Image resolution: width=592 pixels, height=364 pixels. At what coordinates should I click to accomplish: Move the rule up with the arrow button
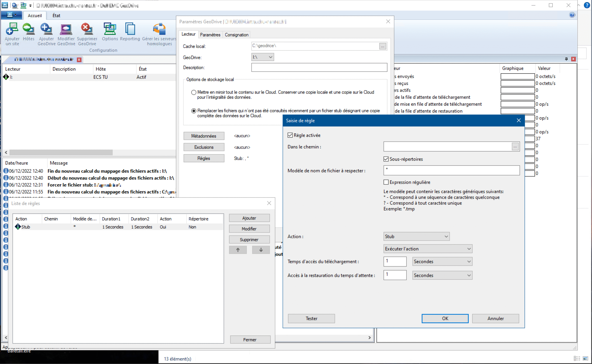point(238,250)
